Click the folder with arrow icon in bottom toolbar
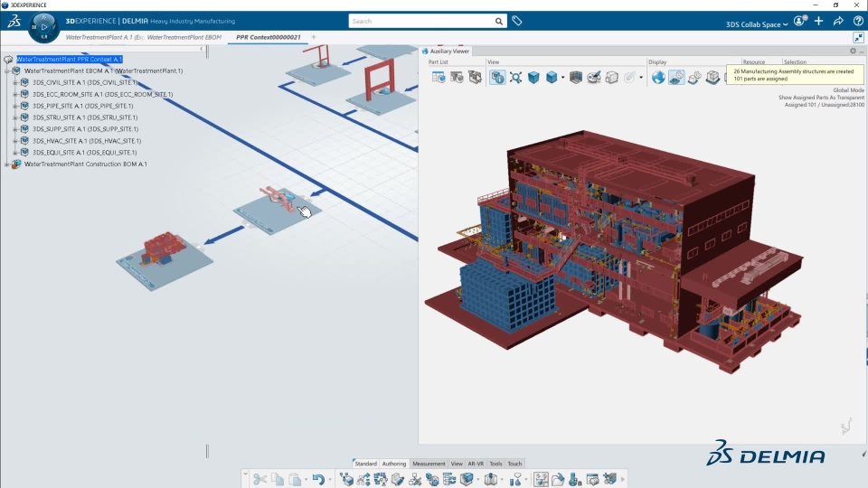 pos(558,479)
